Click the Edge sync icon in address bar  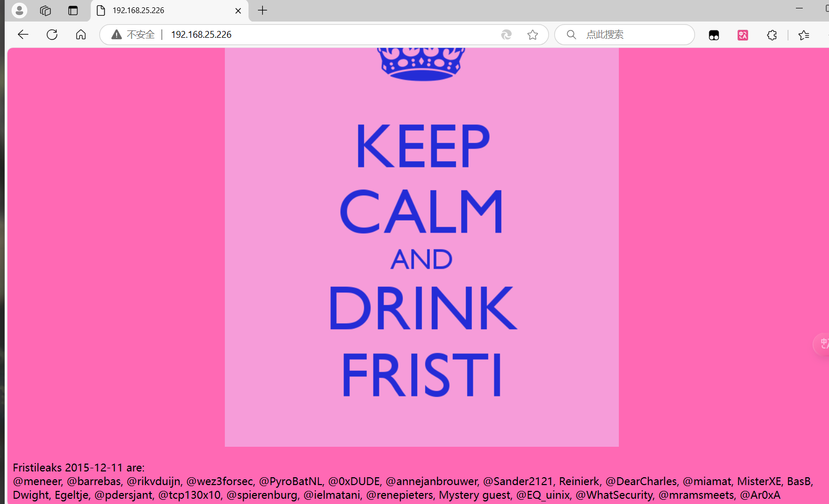point(506,35)
